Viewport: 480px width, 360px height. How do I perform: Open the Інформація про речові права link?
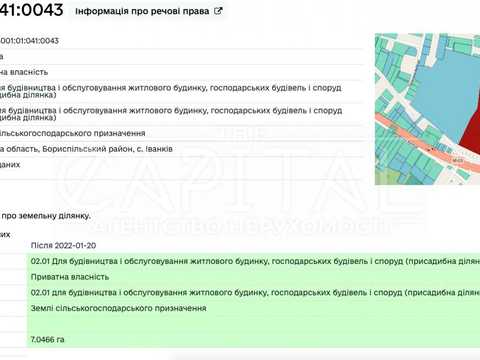coord(149,11)
